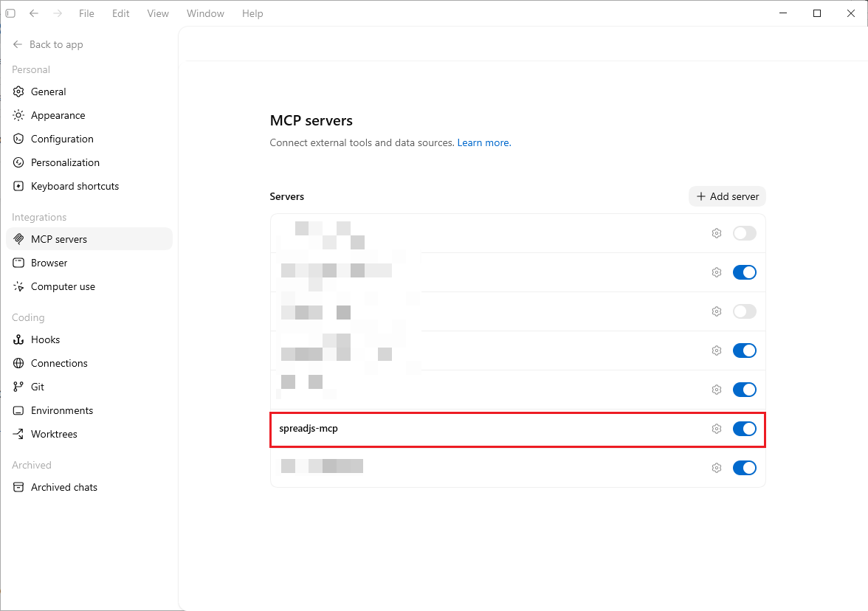Maximize the application window
868x611 pixels.
coord(817,13)
